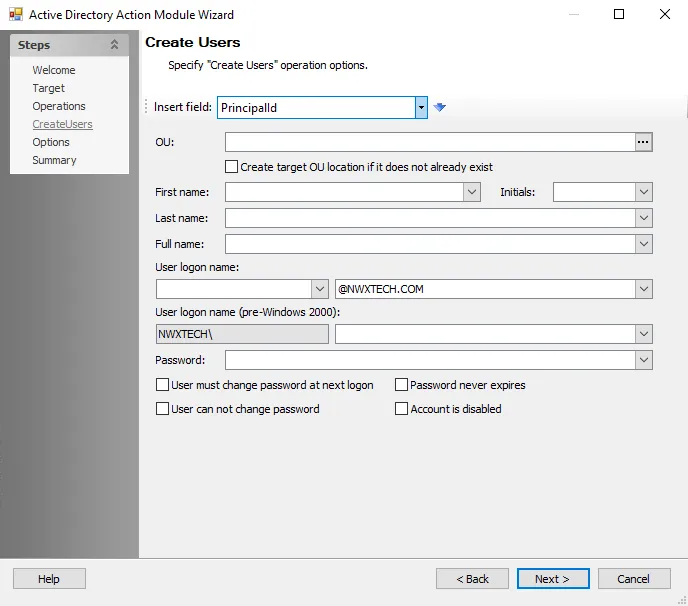Enable Create target OU location checkbox

pyautogui.click(x=231, y=167)
